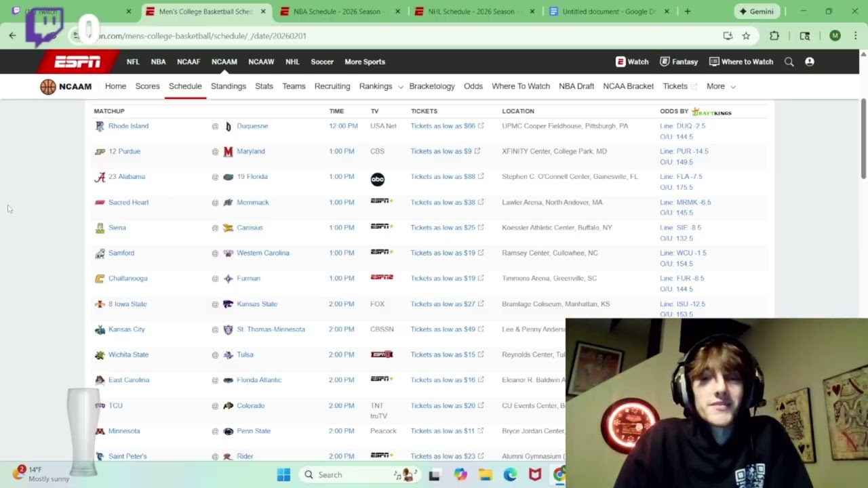Viewport: 868px width, 488px height.
Task: Close the NHL Schedule tab
Action: point(532,12)
